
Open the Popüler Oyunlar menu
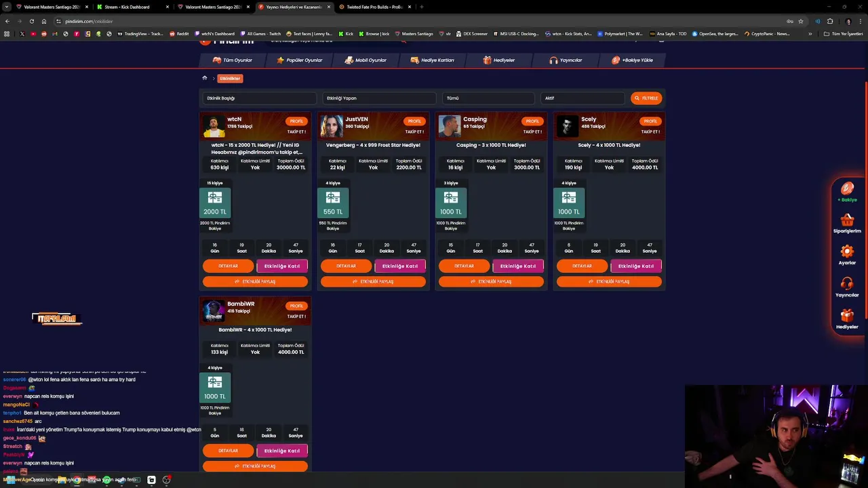300,60
